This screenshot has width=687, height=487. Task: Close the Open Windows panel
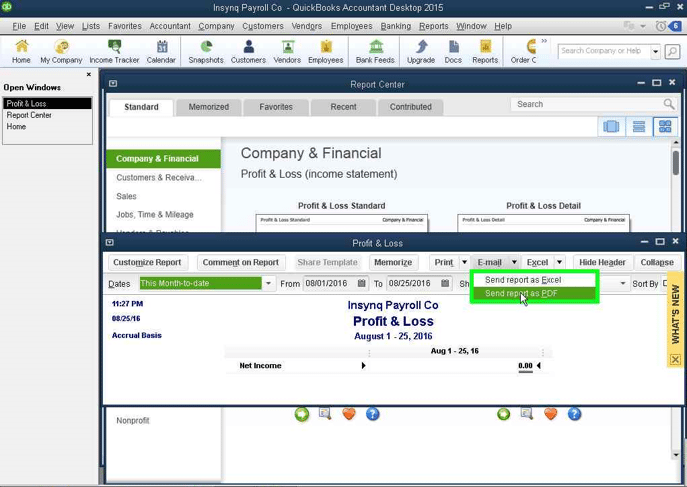click(89, 74)
